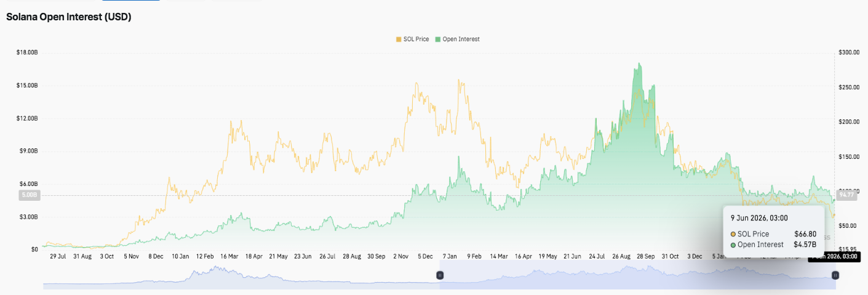Click the $3.00B left-axis label
The image size is (868, 295).
tap(30, 217)
